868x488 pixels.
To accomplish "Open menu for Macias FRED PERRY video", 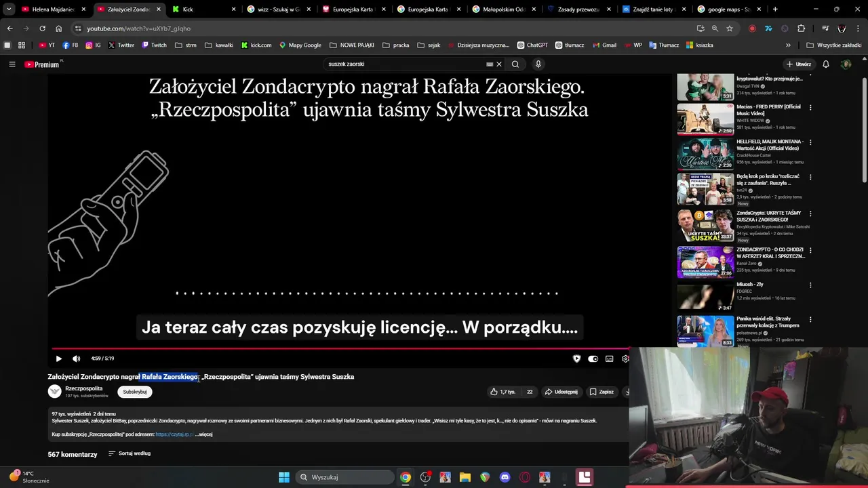I will pyautogui.click(x=810, y=107).
